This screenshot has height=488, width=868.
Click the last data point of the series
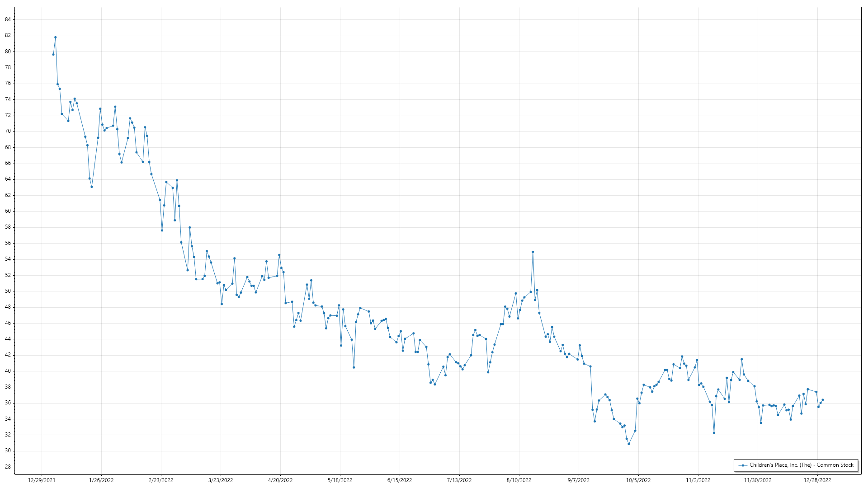(x=822, y=400)
